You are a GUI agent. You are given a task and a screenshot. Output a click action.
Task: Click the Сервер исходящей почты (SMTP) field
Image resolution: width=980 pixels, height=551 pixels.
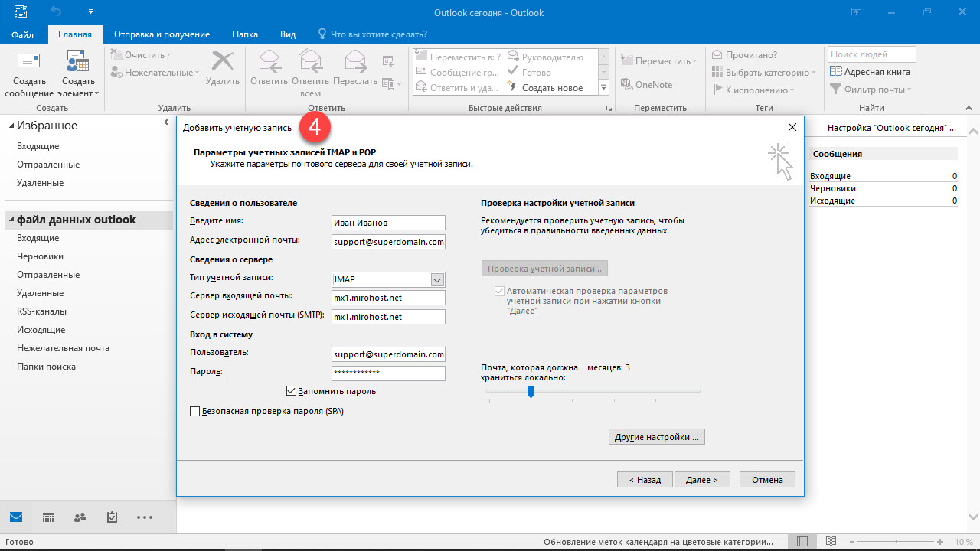(389, 317)
